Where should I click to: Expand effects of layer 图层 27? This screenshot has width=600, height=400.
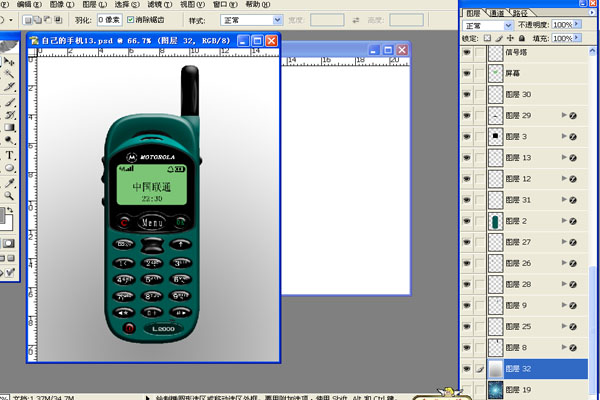[564, 242]
